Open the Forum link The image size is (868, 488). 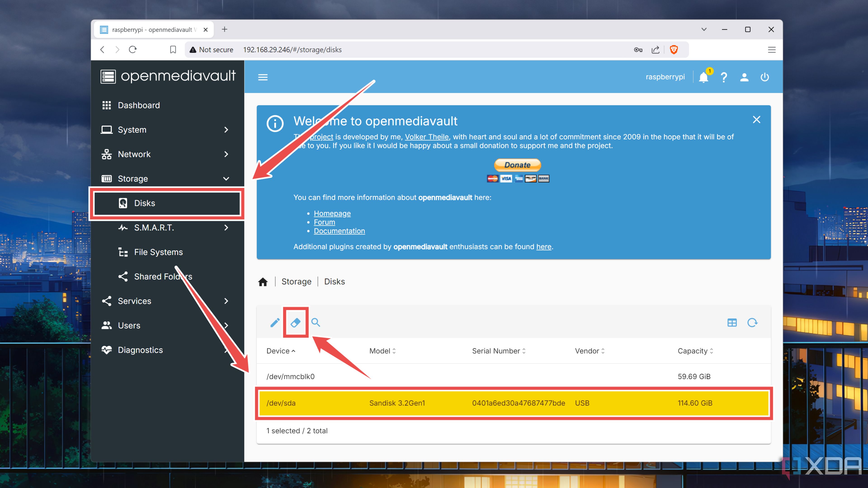click(325, 222)
